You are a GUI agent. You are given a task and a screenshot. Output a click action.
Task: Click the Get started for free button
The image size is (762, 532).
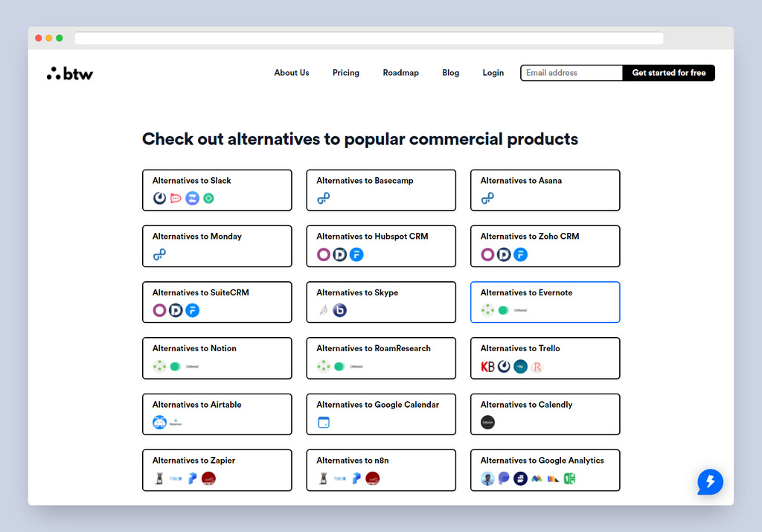[668, 73]
